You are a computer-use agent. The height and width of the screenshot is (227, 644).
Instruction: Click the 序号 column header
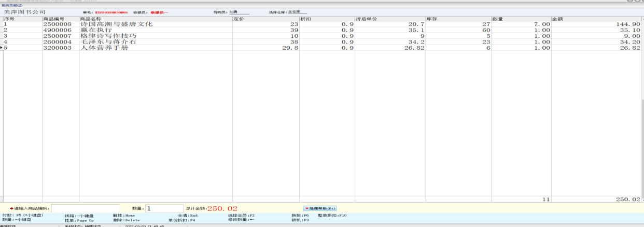[22, 19]
